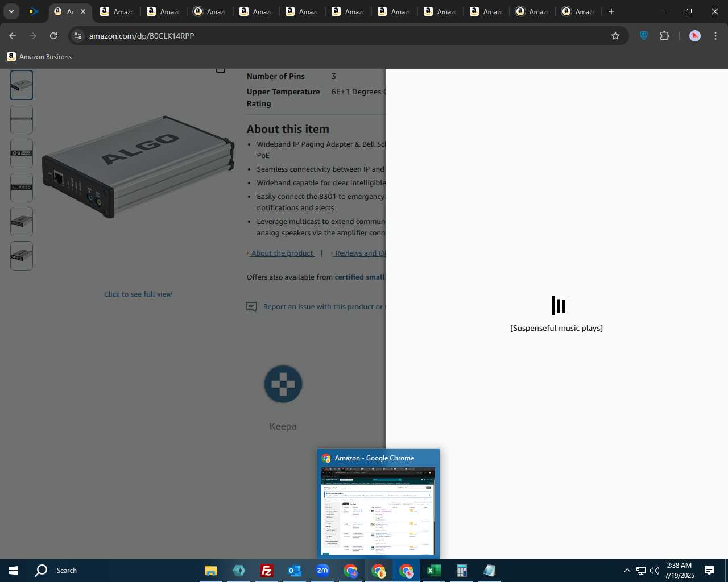
Task: Open Chrome three-dot menu
Action: (x=715, y=36)
